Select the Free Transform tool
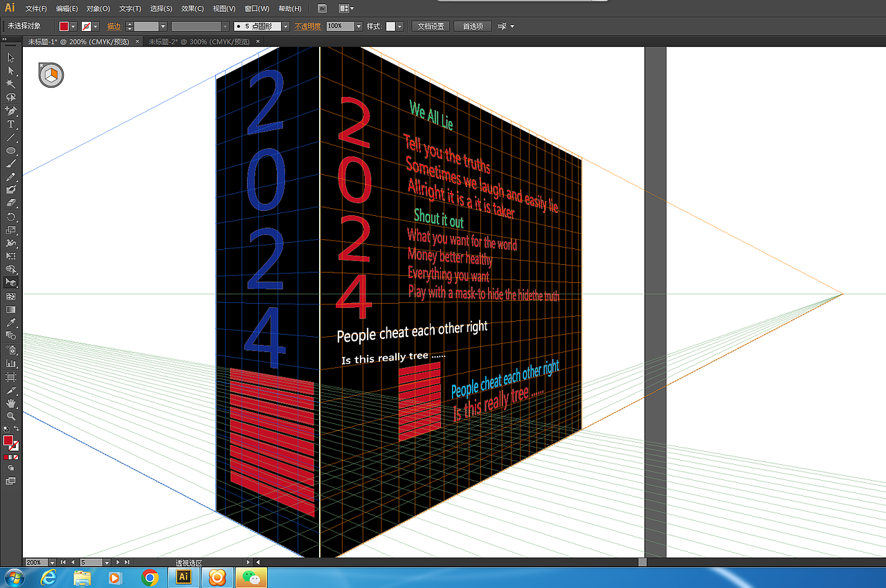 point(11,256)
